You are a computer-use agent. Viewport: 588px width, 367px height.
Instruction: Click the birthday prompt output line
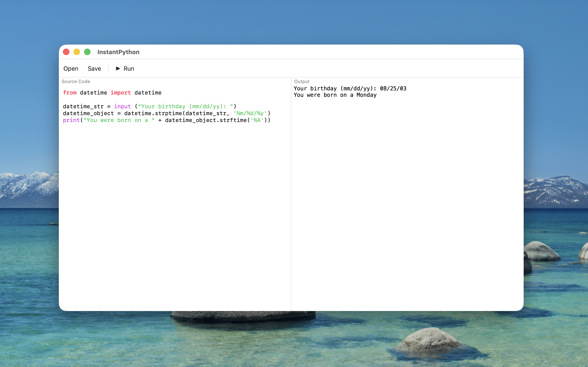(x=350, y=88)
